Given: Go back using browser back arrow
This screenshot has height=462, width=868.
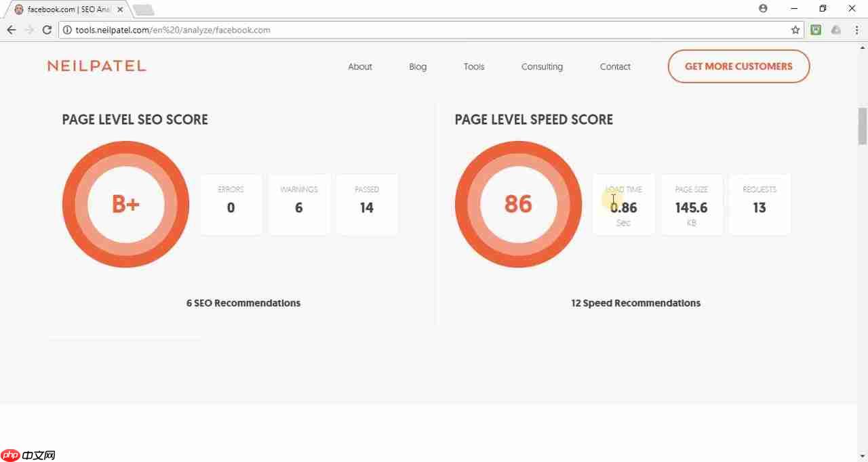Looking at the screenshot, I should [x=12, y=30].
